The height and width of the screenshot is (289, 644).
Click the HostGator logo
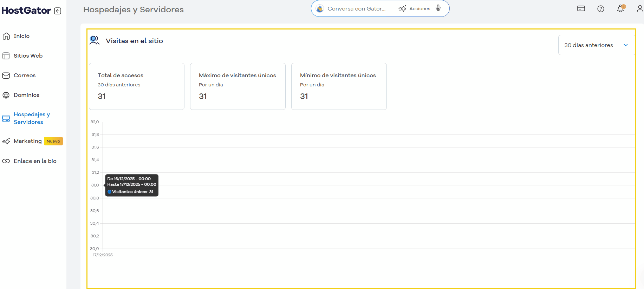(26, 11)
